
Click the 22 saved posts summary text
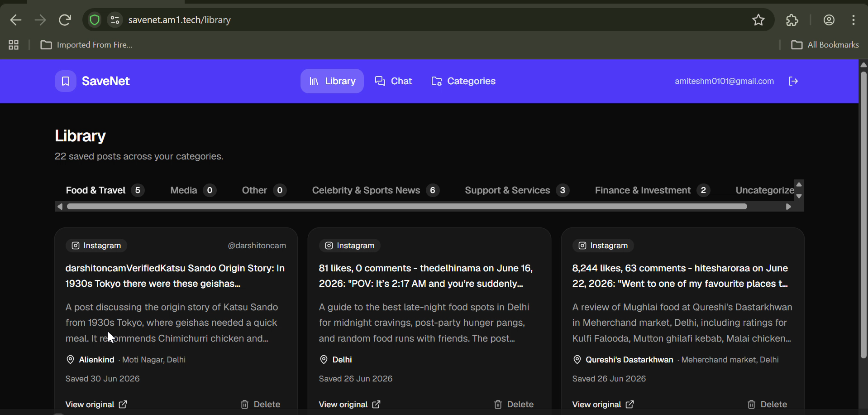click(139, 156)
